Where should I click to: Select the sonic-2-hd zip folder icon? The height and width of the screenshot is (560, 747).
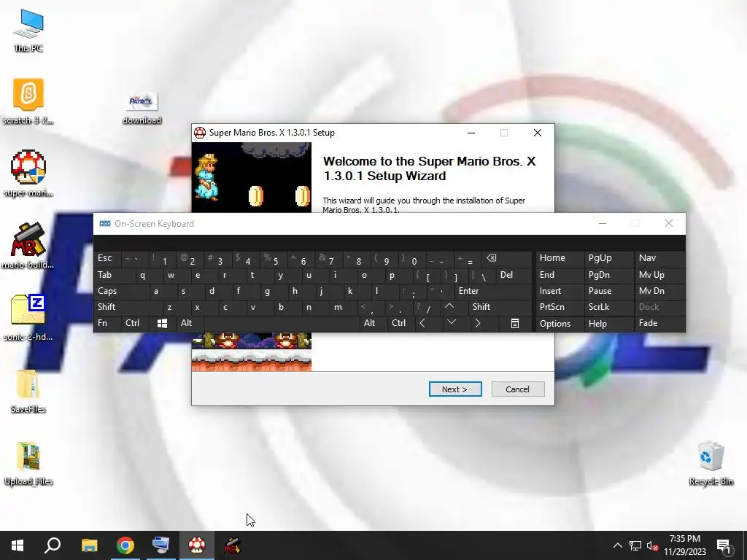pyautogui.click(x=28, y=318)
